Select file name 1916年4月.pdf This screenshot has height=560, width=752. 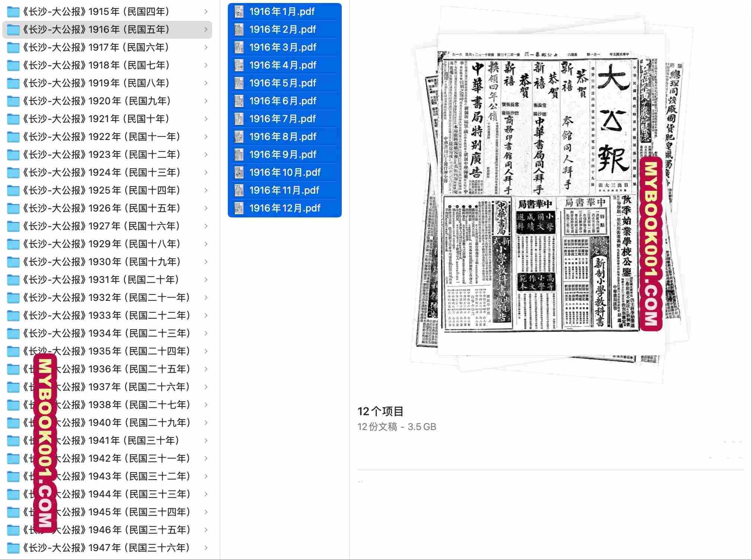tap(283, 66)
